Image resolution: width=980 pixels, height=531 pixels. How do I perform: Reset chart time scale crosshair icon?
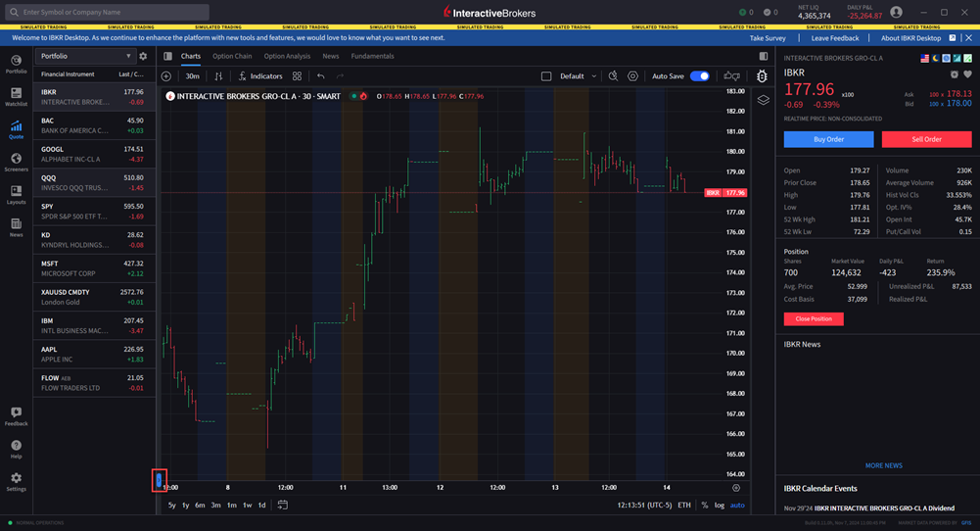(736, 488)
